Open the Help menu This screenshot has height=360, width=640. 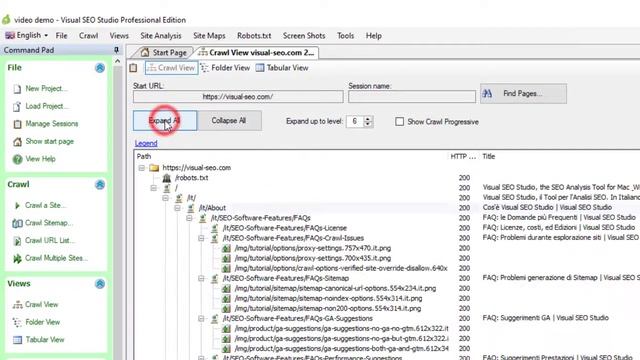tap(373, 36)
